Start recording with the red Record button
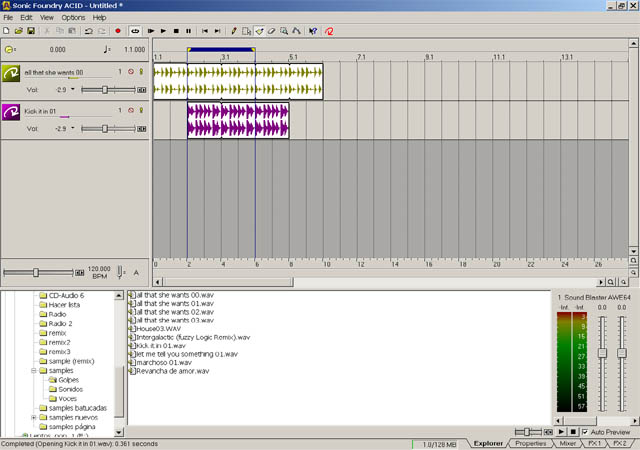 click(x=118, y=31)
